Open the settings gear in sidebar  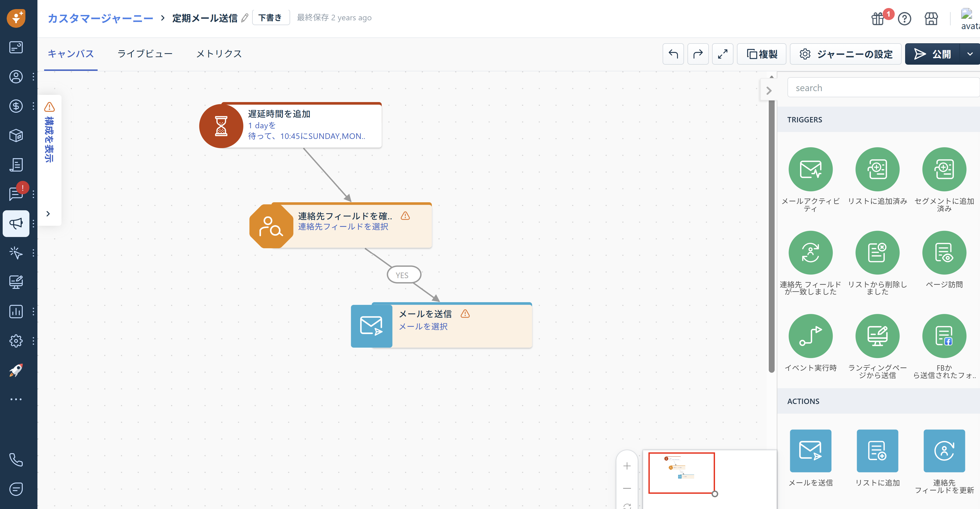[x=16, y=341]
